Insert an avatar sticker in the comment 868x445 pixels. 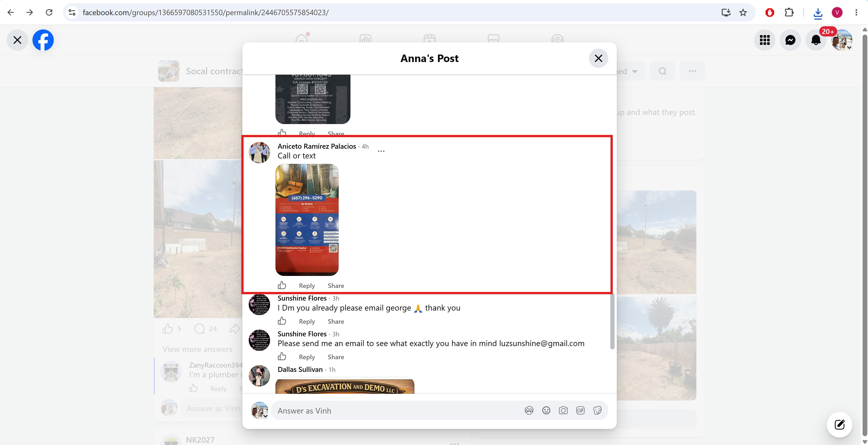[x=529, y=410]
